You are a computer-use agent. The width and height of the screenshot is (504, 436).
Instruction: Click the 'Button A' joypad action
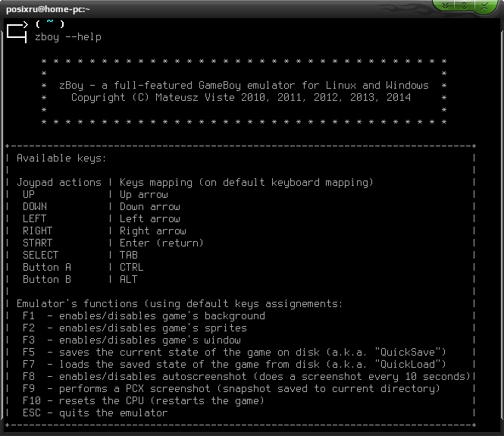point(47,268)
